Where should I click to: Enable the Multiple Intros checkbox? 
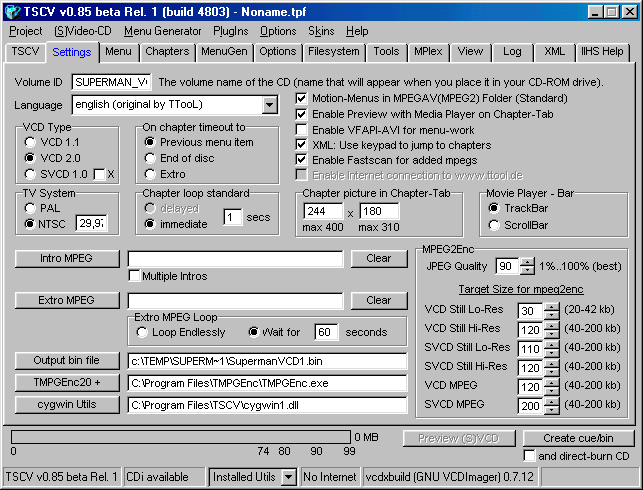click(135, 276)
